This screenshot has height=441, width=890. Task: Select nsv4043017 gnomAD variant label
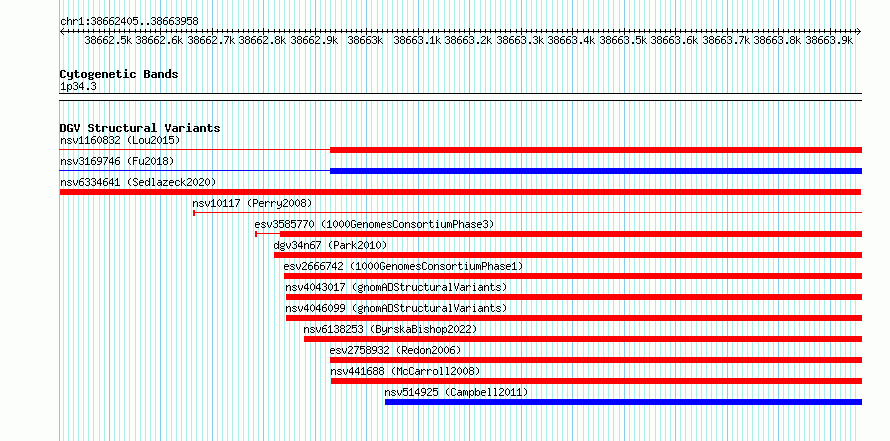click(x=396, y=287)
